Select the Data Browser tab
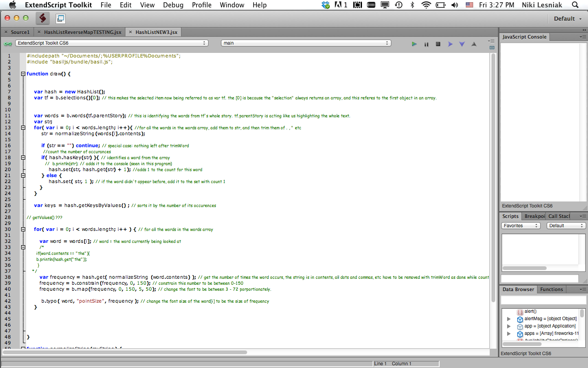Image resolution: width=588 pixels, height=368 pixels. point(518,289)
